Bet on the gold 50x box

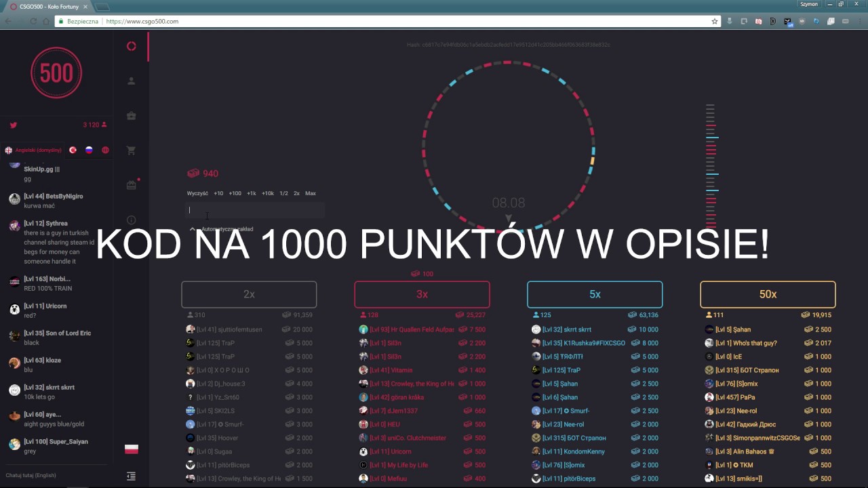click(x=768, y=294)
